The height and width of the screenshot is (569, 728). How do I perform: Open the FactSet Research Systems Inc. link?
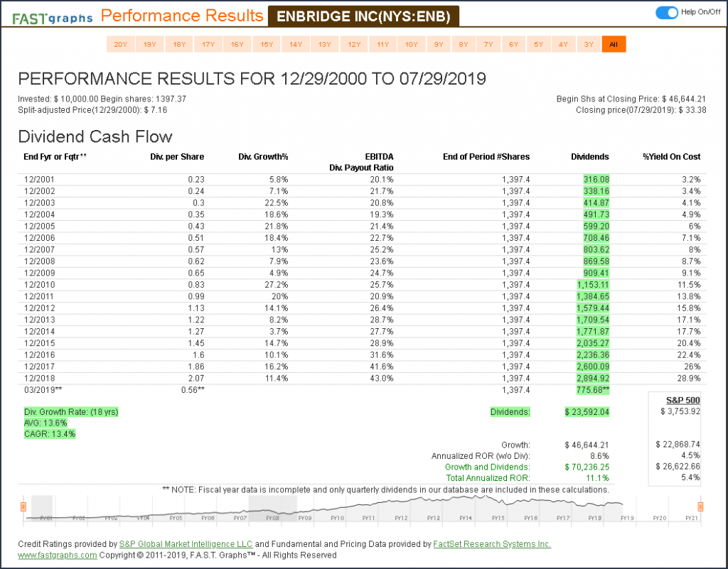tap(492, 544)
